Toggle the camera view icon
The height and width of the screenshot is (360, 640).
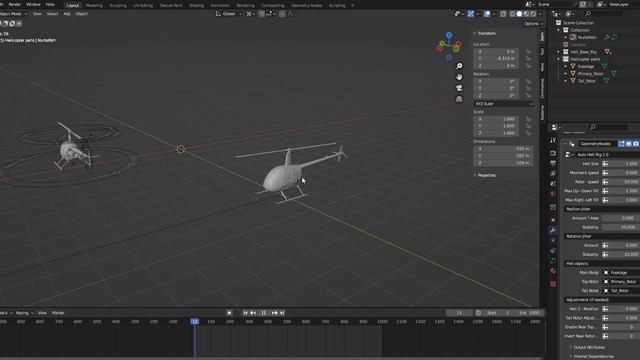(x=459, y=88)
